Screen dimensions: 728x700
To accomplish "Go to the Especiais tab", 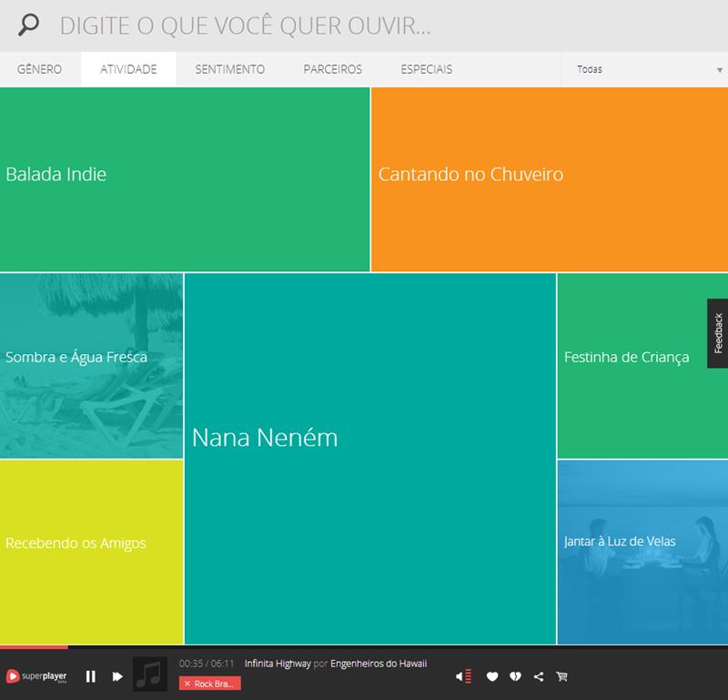I will click(426, 69).
